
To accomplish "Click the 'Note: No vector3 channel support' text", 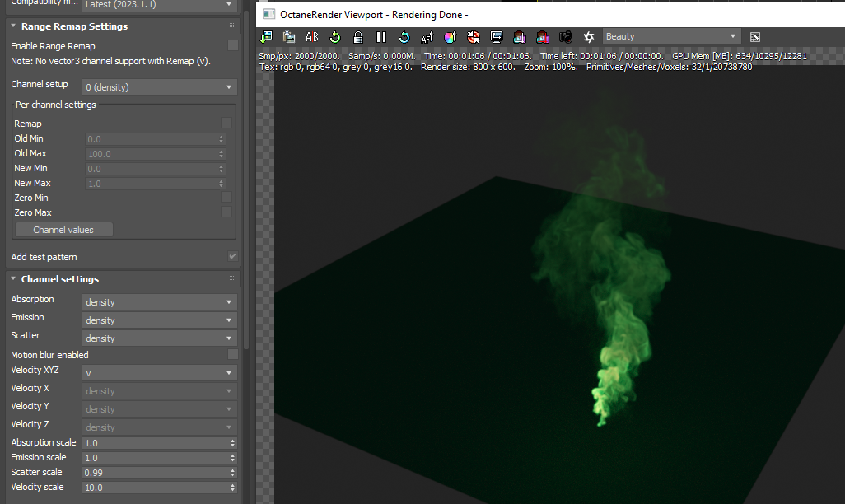I will pos(110,61).
